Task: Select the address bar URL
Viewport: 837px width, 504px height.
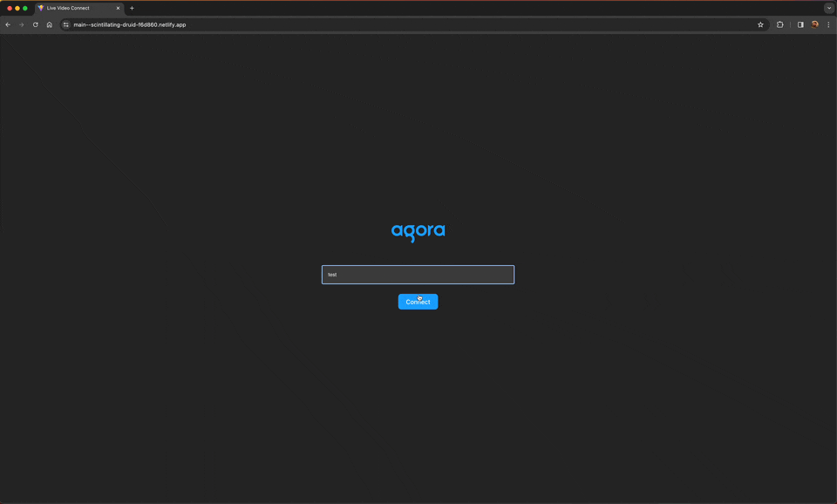Action: 130,24
